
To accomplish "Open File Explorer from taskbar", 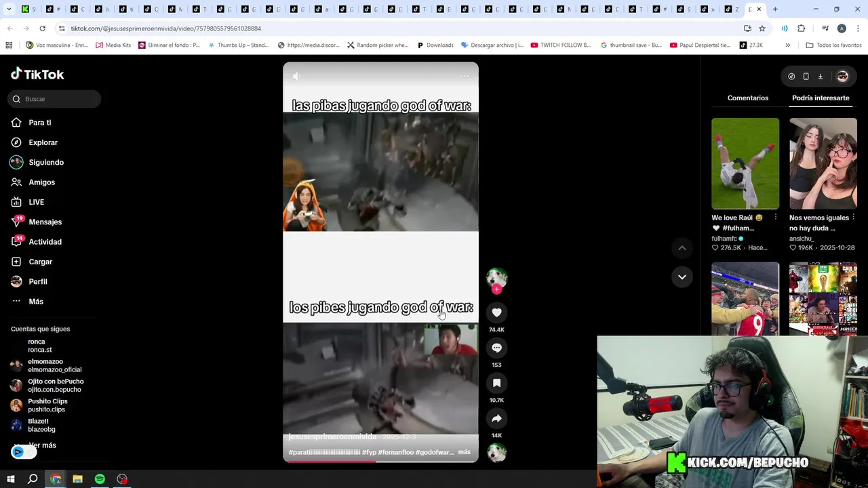I will 77,479.
